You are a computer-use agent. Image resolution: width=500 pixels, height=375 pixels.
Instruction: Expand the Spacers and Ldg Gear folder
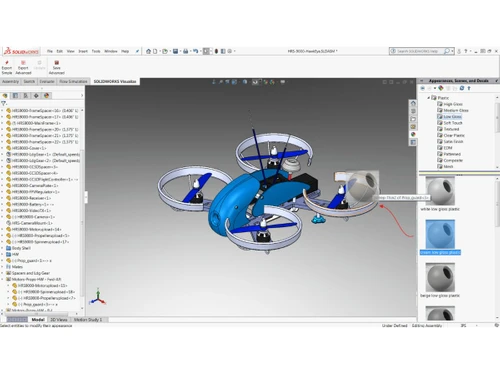pyautogui.click(x=2, y=273)
